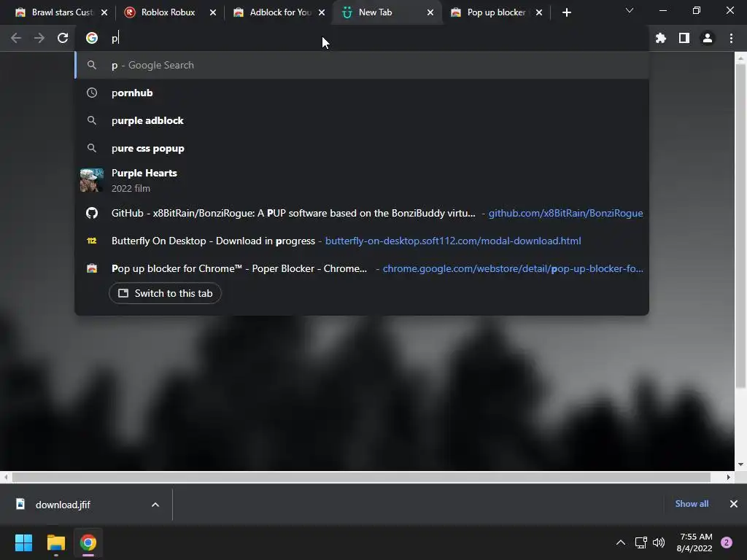This screenshot has height=560, width=747.
Task: Close the Roblox Robux tab
Action: pyautogui.click(x=213, y=13)
